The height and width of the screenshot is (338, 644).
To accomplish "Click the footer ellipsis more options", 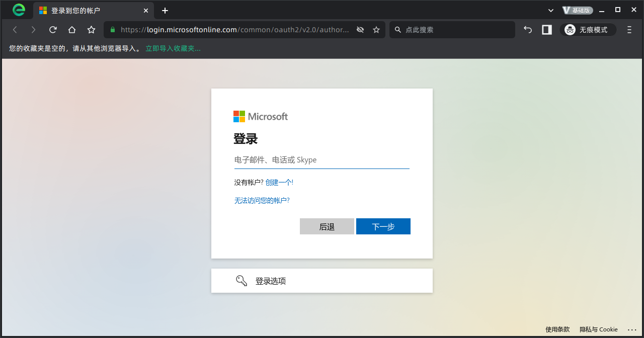I will coord(632,329).
